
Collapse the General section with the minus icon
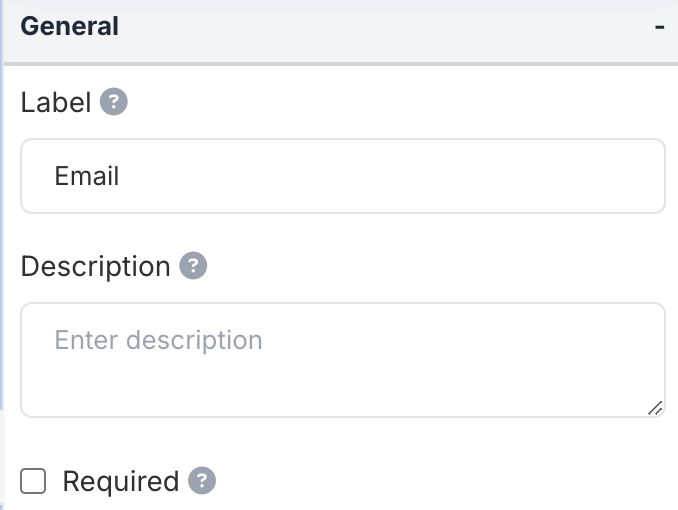tap(660, 27)
